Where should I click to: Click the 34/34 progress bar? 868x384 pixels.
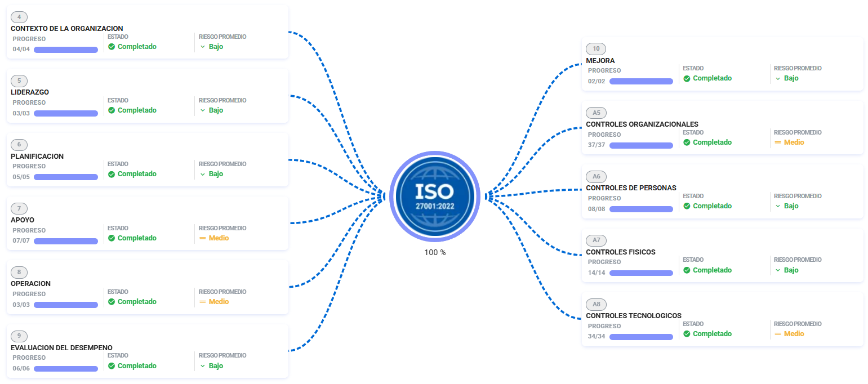click(x=641, y=337)
